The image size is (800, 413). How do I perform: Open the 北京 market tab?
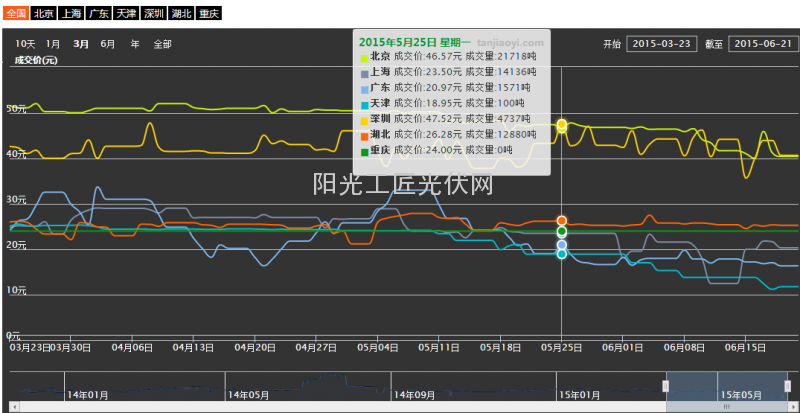point(43,14)
